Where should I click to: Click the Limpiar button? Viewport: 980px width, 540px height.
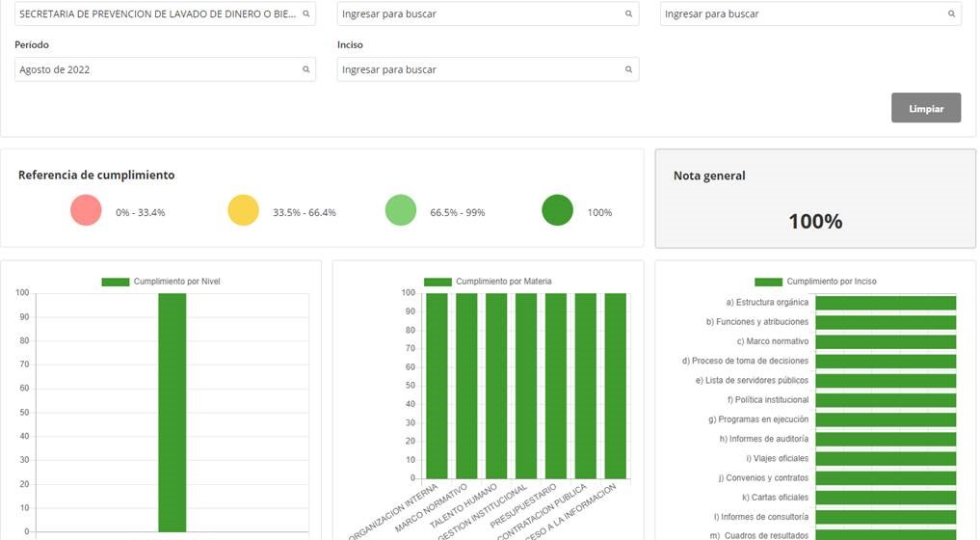pos(926,108)
